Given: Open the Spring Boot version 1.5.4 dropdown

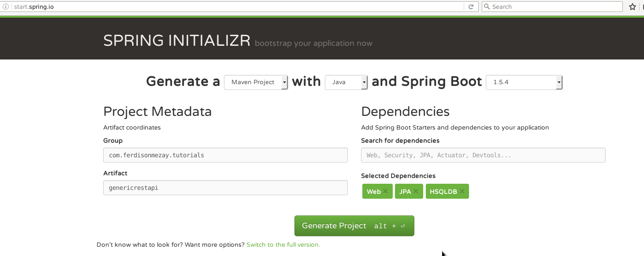Looking at the screenshot, I should point(524,82).
